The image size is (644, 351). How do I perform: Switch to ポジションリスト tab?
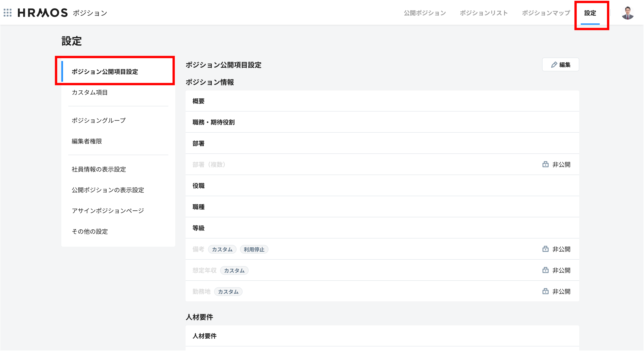tap(484, 13)
